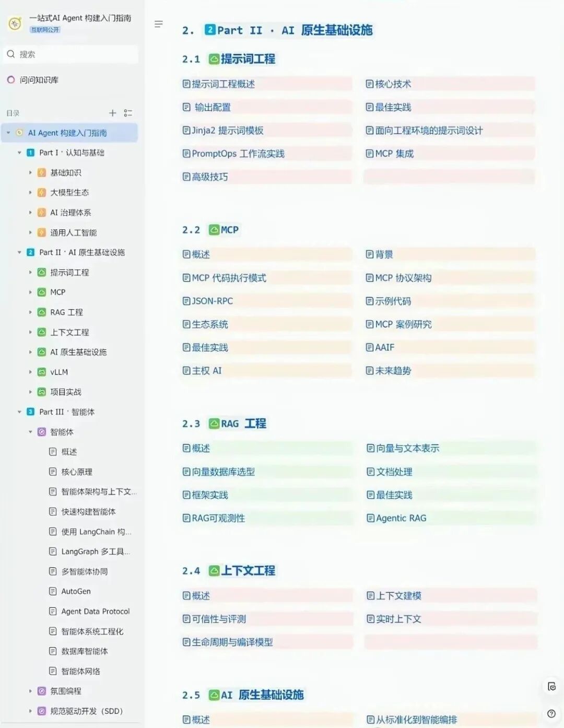Click the search box in sidebar
The height and width of the screenshot is (728, 564).
point(71,54)
